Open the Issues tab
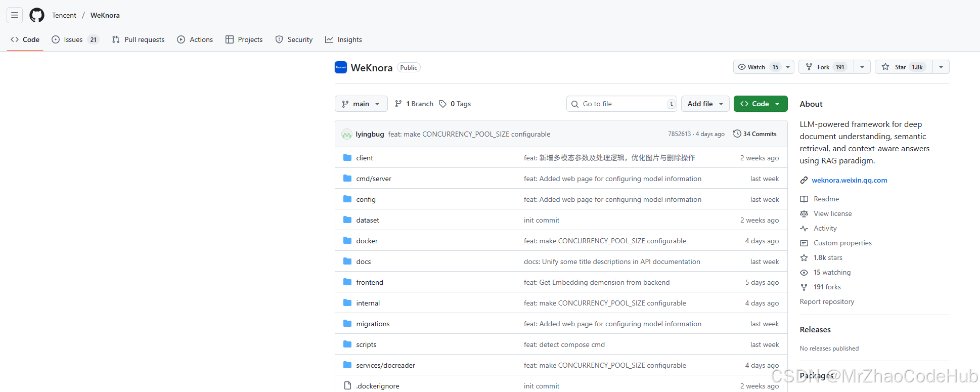This screenshot has width=980, height=392. [x=75, y=39]
